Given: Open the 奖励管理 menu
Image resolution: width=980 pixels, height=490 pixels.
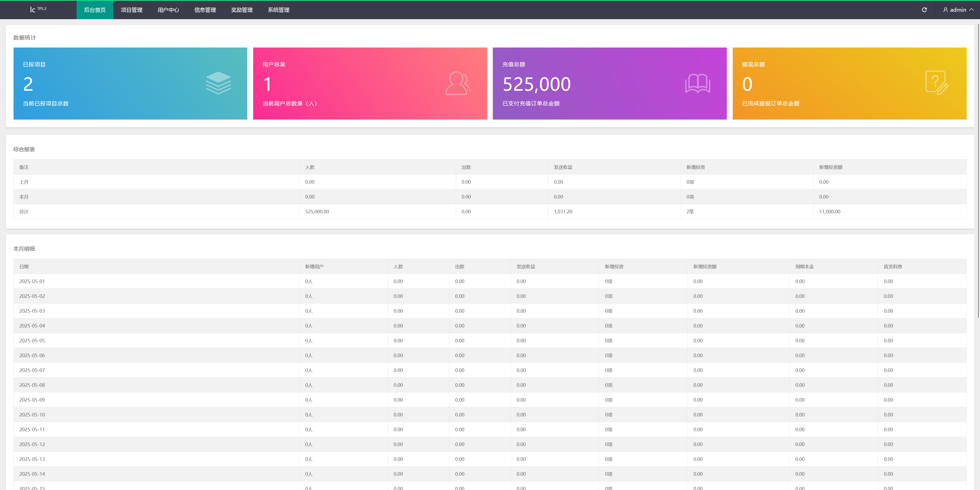Looking at the screenshot, I should tap(242, 10).
